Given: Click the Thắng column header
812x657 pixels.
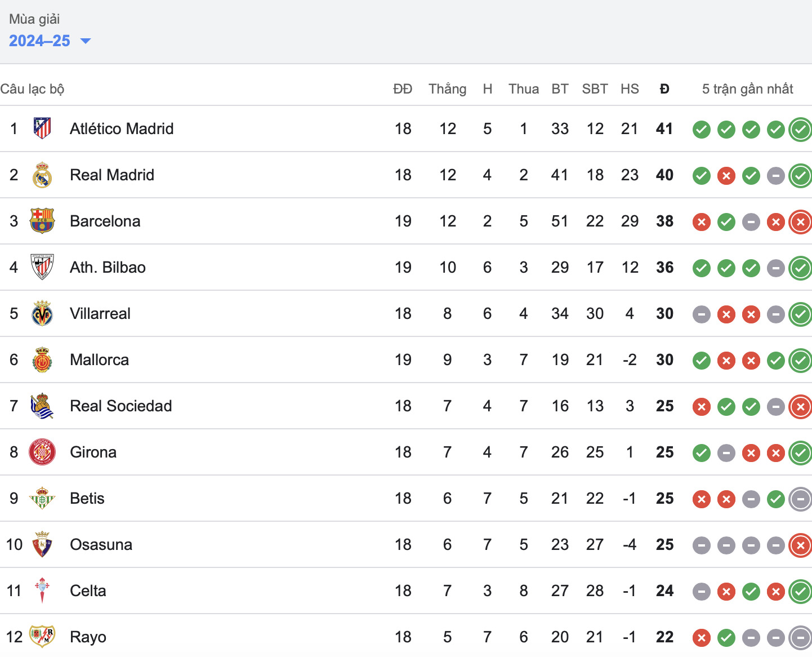Looking at the screenshot, I should coord(447,89).
